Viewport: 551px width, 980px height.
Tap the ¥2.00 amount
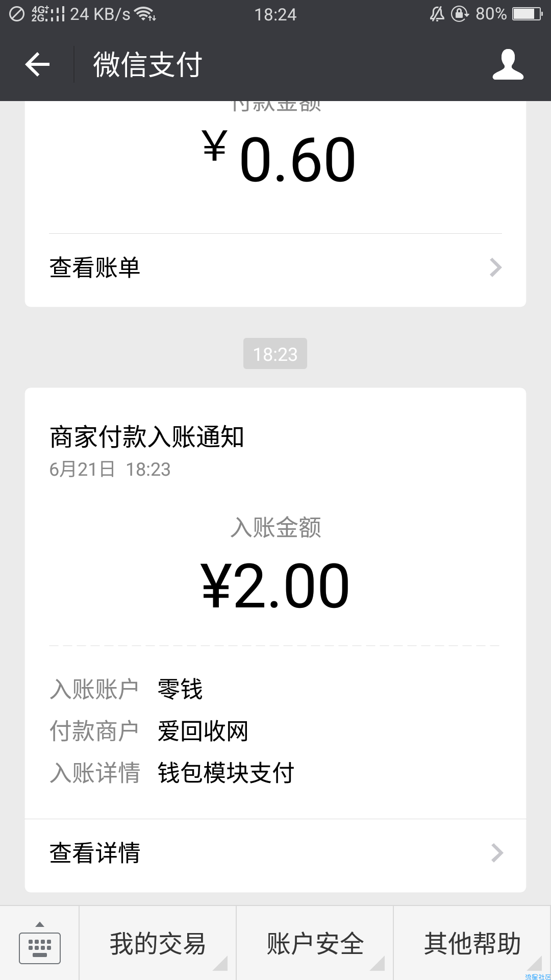pyautogui.click(x=275, y=586)
